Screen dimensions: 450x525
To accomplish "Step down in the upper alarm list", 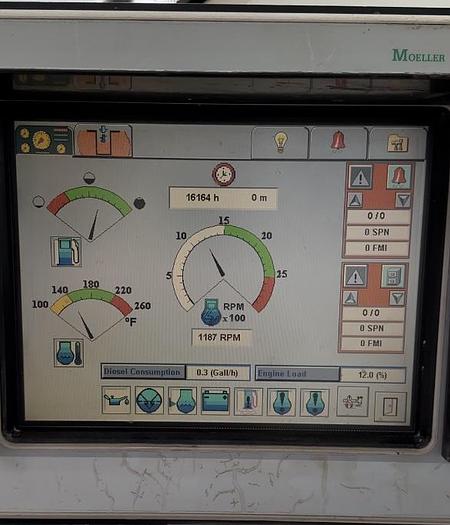I will 403,200.
